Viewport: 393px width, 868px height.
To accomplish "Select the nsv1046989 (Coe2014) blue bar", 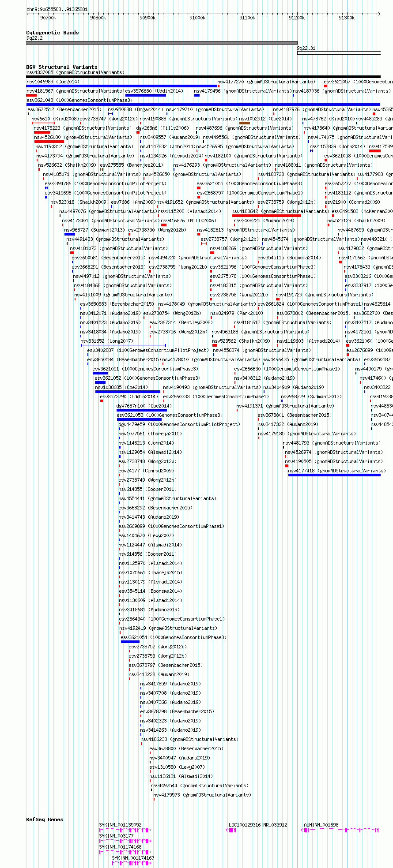I will (122, 86).
